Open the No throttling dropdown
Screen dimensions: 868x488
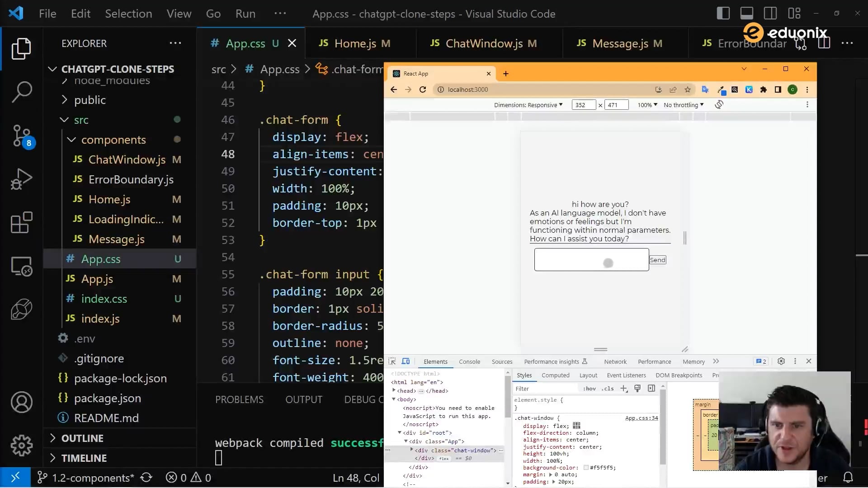(683, 104)
